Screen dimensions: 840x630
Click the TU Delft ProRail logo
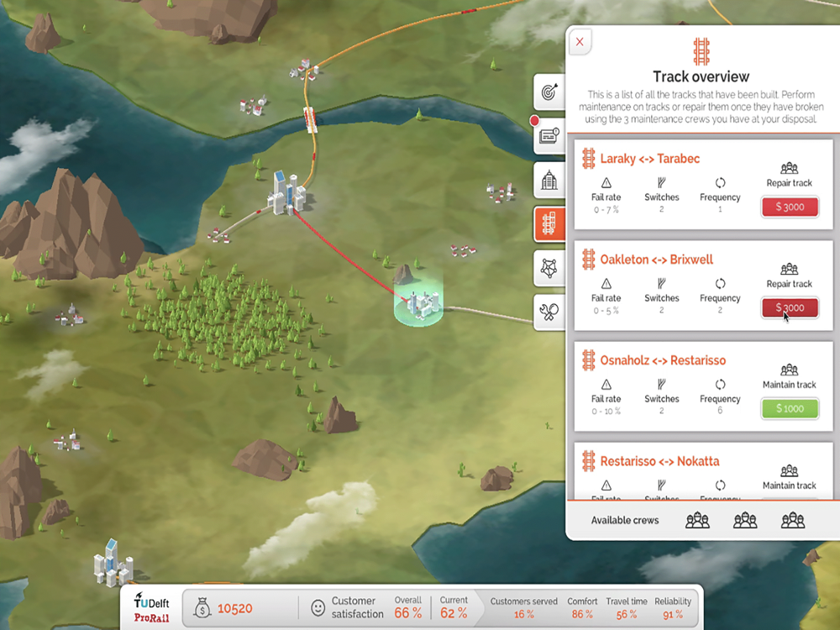pos(151,607)
